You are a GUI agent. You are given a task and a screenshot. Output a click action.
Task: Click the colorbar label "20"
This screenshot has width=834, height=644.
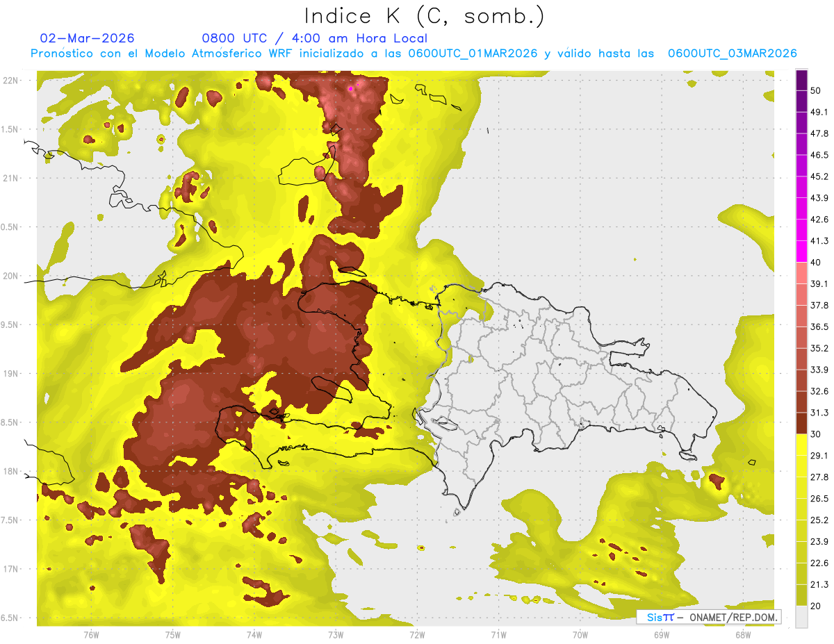click(x=817, y=605)
